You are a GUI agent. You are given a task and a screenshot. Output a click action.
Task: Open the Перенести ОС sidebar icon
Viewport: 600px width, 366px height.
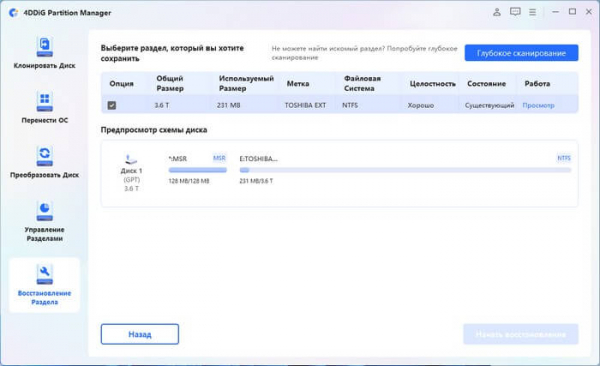point(44,101)
